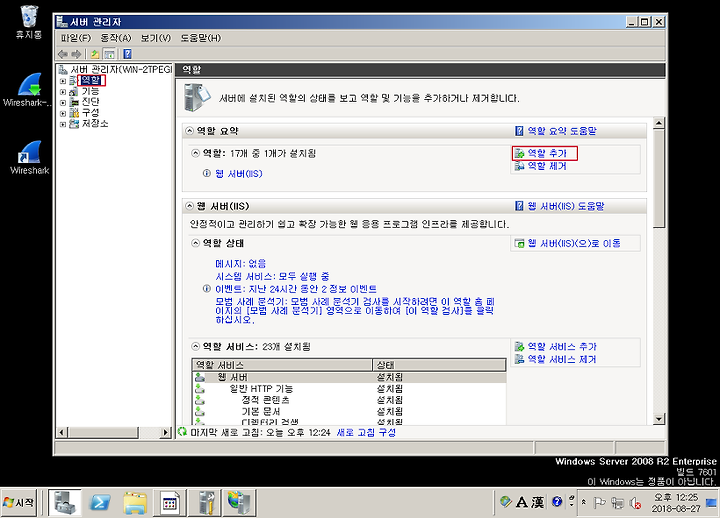This screenshot has height=518, width=720.
Task: Click the 역할 요약 도움말 help icon
Action: pos(519,131)
